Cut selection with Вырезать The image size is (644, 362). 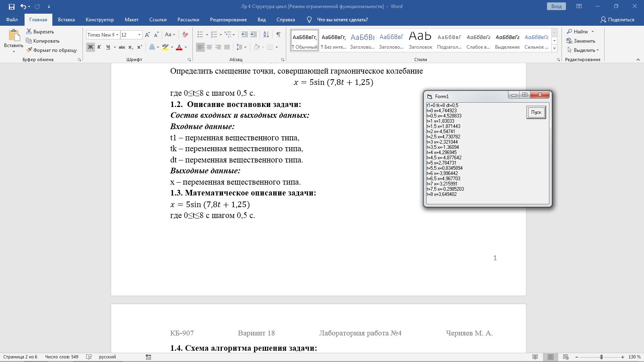coord(40,31)
